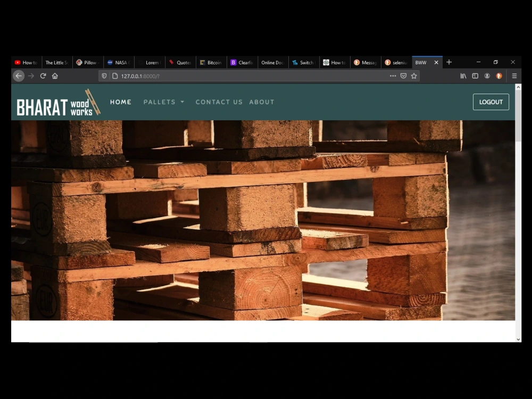This screenshot has width=532, height=399.
Task: Click the page vertical scrollbar thumb
Action: click(x=518, y=116)
